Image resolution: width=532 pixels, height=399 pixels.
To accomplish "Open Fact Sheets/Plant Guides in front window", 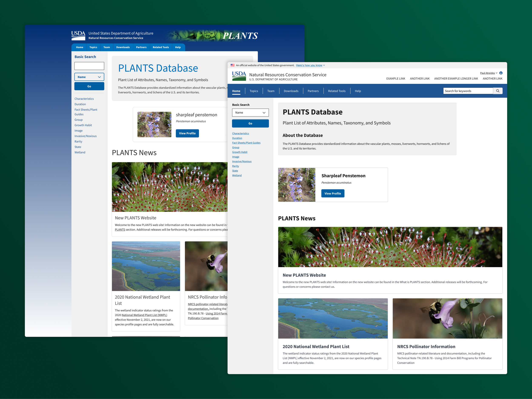I will coord(246,143).
